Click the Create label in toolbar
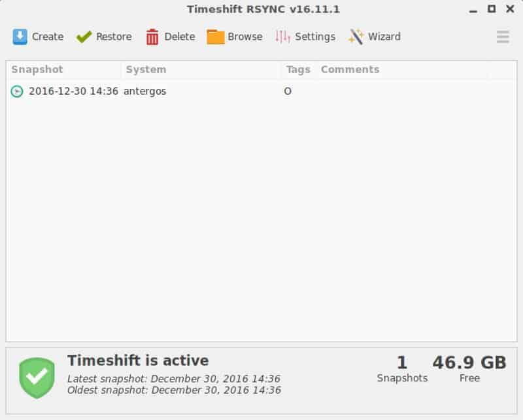This screenshot has width=523, height=420. pos(48,37)
